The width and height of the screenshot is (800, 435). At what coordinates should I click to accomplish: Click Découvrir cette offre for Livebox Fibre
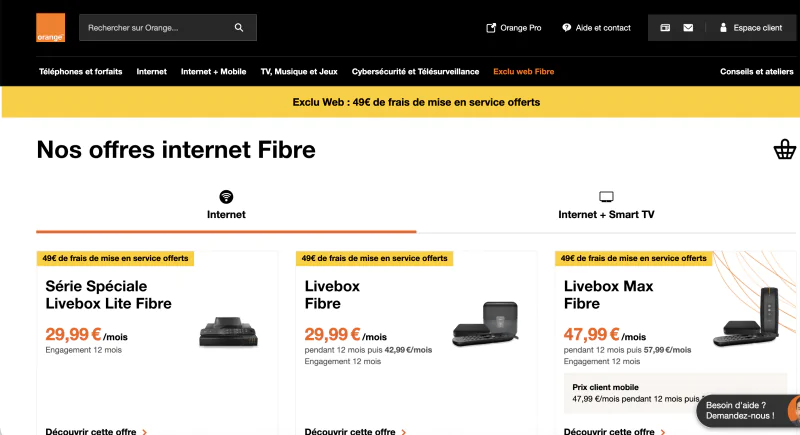[x=350, y=431]
